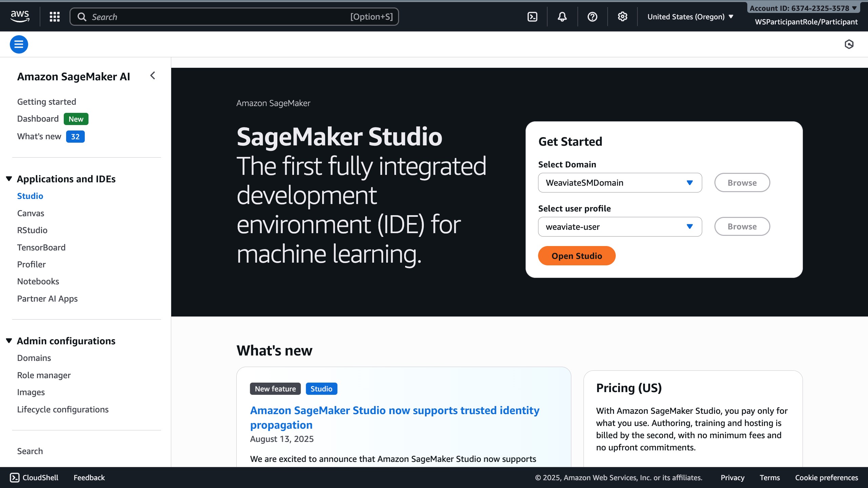The height and width of the screenshot is (488, 868).
Task: Open the settings gear in the top bar
Action: coord(623,17)
